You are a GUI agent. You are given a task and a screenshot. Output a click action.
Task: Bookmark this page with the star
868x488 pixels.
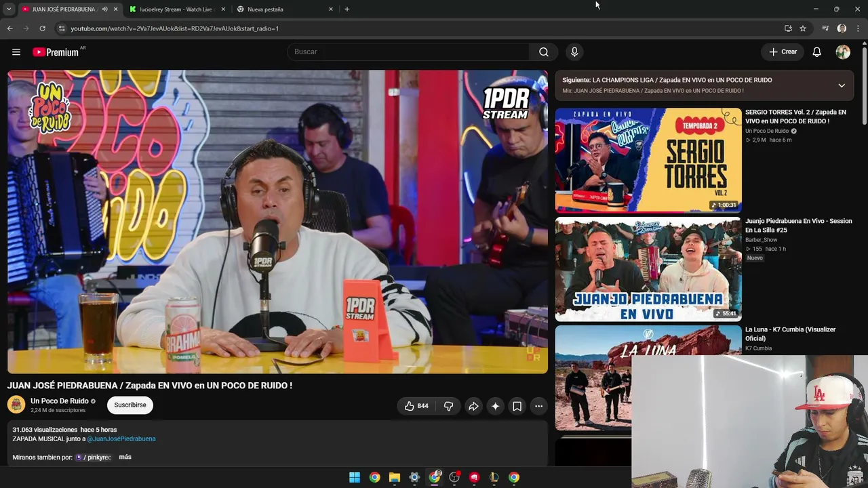803,28
